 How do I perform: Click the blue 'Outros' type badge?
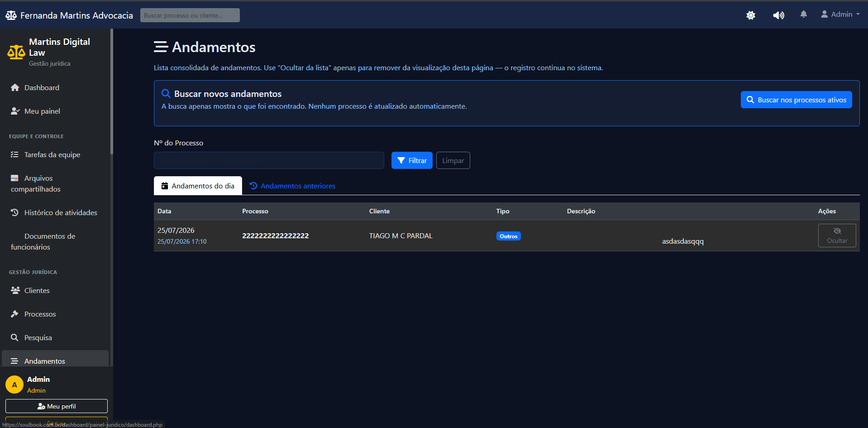coord(509,236)
